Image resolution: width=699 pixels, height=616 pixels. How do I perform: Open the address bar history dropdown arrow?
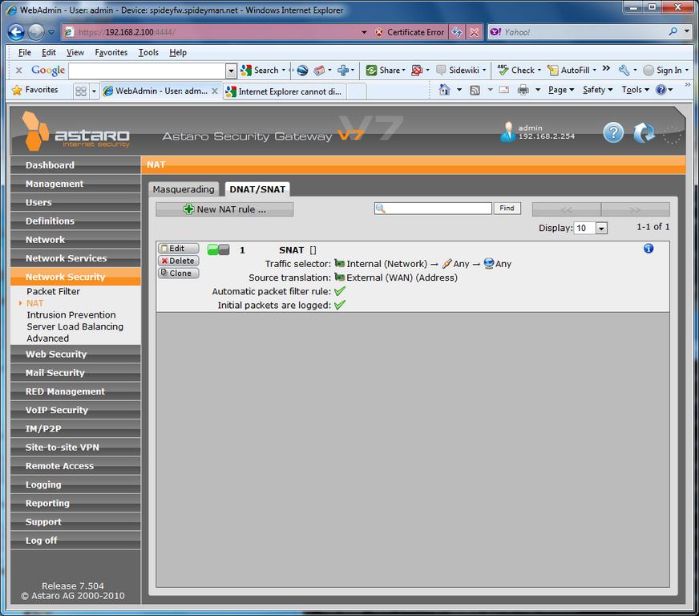(x=364, y=32)
